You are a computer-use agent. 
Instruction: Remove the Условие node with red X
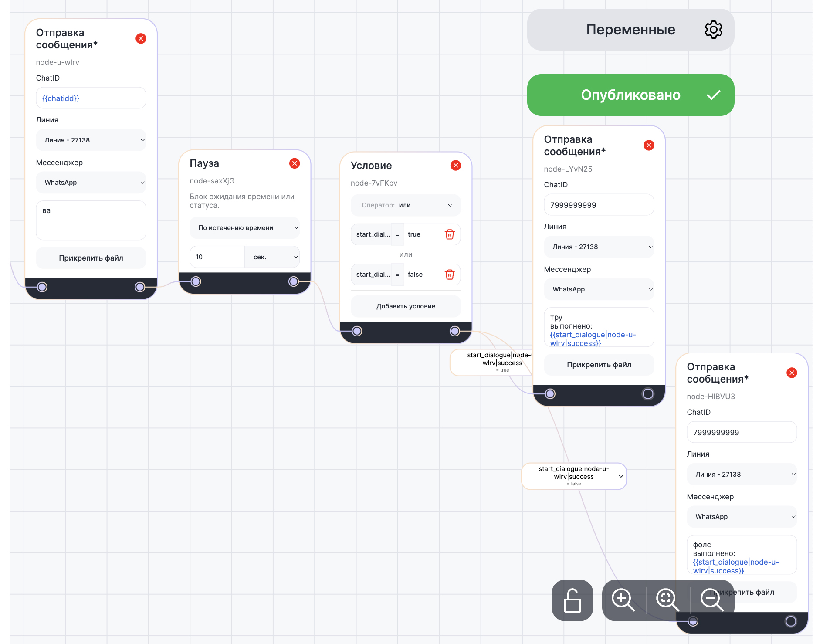pos(456,166)
